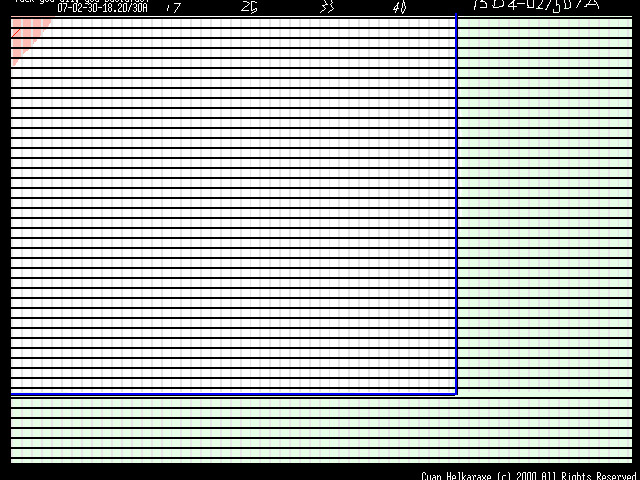Click the blue vertical boundary line

click(x=457, y=200)
